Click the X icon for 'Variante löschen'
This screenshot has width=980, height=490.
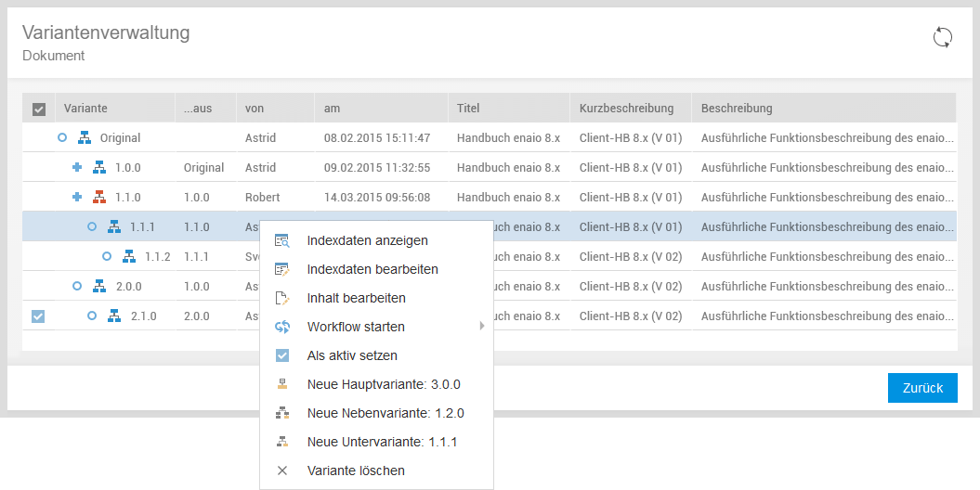283,471
